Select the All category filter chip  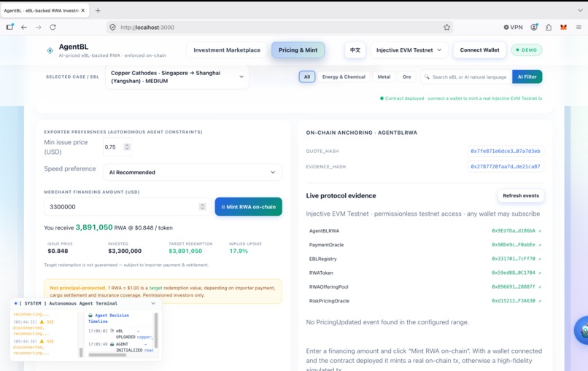[x=306, y=77]
